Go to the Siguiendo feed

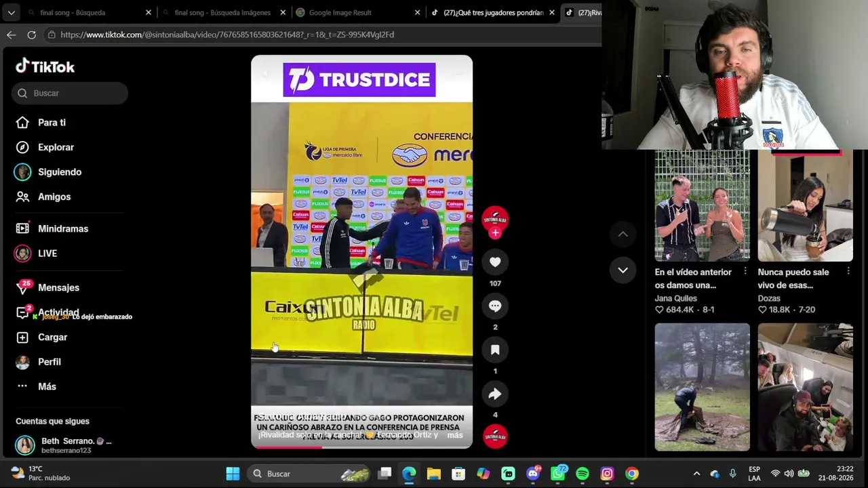[x=48, y=172]
